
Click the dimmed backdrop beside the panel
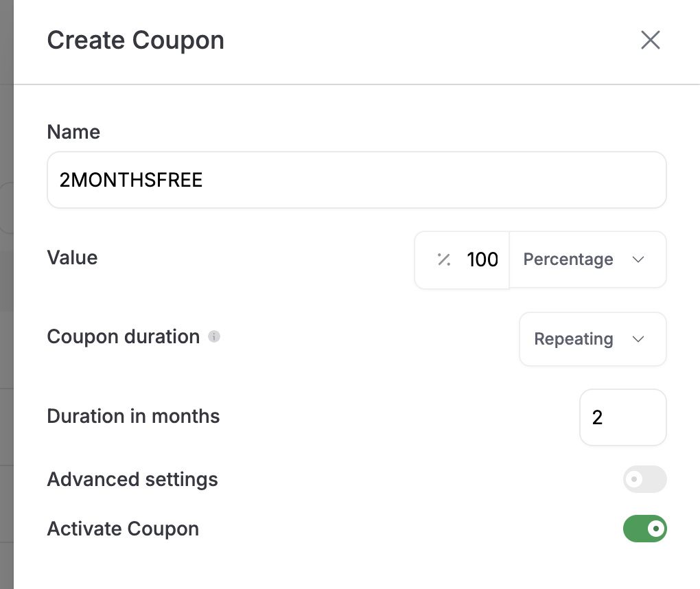click(7, 294)
